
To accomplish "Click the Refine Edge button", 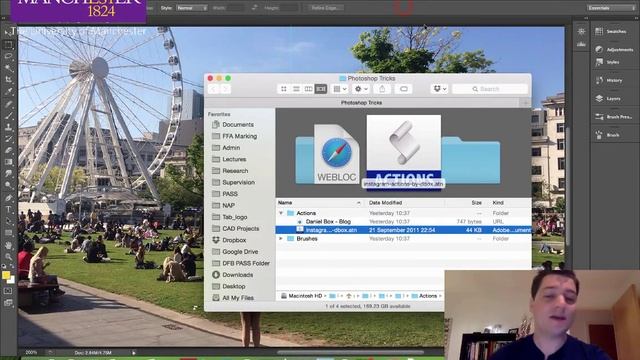I will [325, 8].
